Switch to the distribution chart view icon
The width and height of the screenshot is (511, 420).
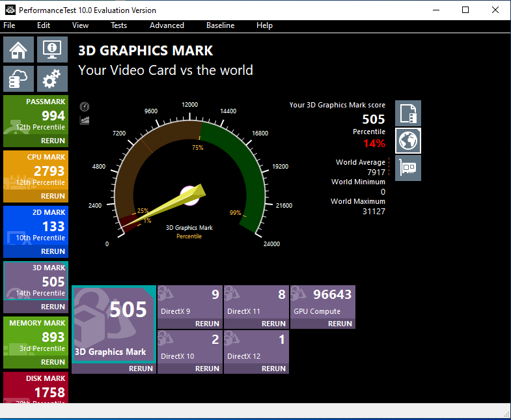coord(85,120)
